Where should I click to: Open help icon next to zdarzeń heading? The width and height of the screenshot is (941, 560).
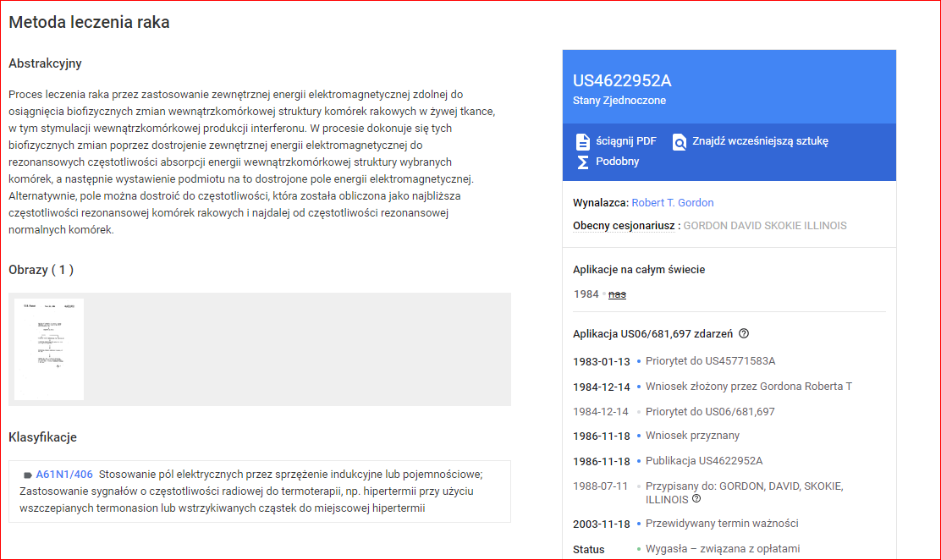[x=744, y=334]
